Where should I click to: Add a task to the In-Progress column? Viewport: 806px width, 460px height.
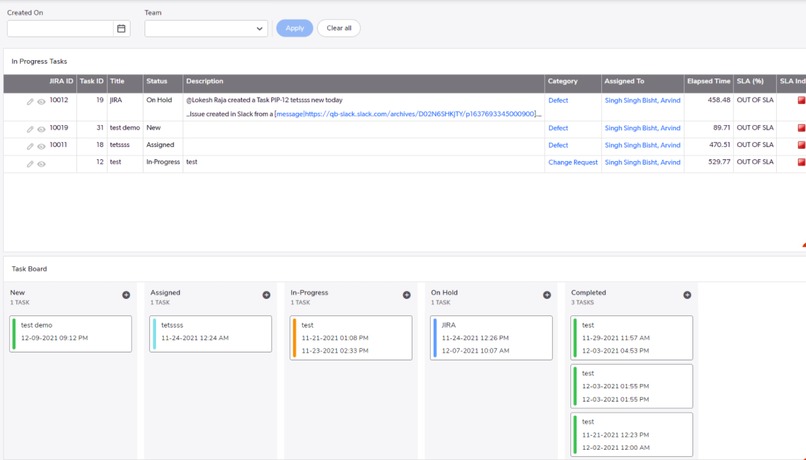point(407,295)
